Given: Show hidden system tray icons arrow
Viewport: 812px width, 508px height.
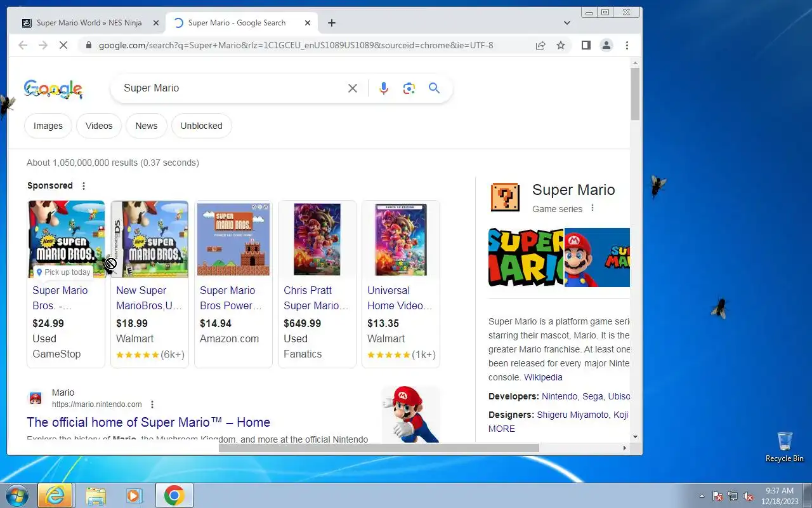Looking at the screenshot, I should (x=702, y=496).
